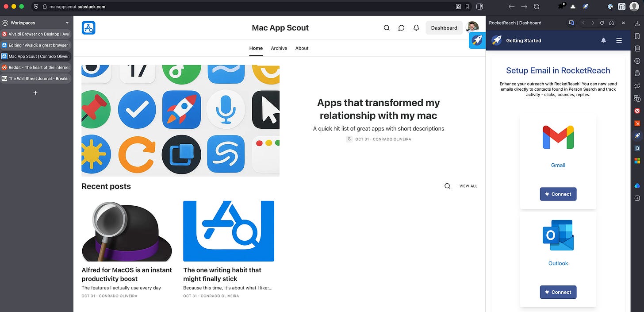The image size is (644, 312).
Task: Open the Vivaldi web panel in sidebar
Action: click(x=637, y=111)
